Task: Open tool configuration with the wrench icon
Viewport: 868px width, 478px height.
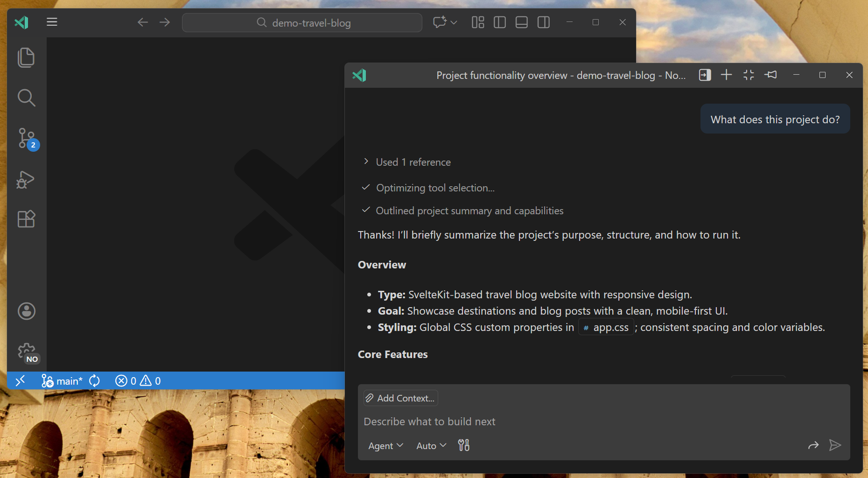Action: pyautogui.click(x=463, y=445)
